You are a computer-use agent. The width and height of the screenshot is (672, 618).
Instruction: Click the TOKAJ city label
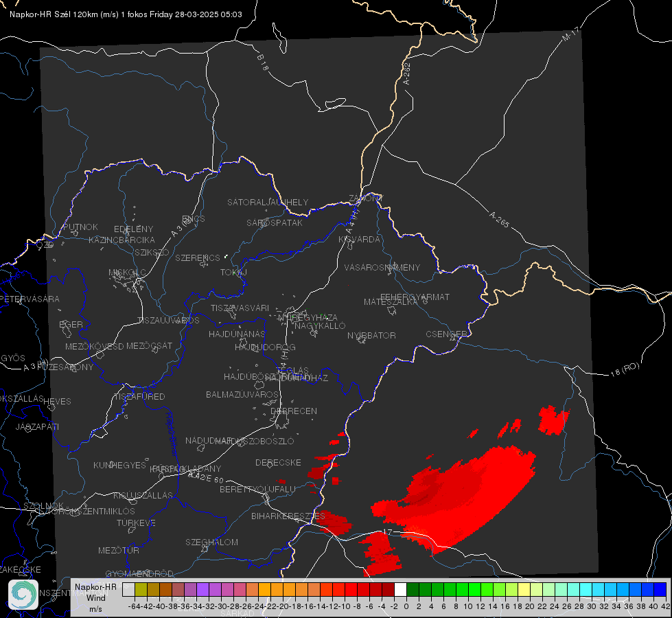(234, 273)
